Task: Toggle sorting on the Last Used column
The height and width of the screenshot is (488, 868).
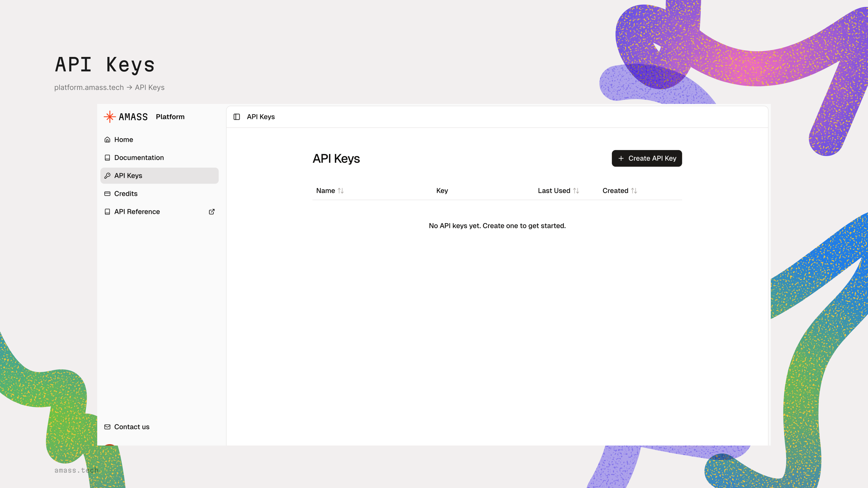Action: tap(576, 190)
